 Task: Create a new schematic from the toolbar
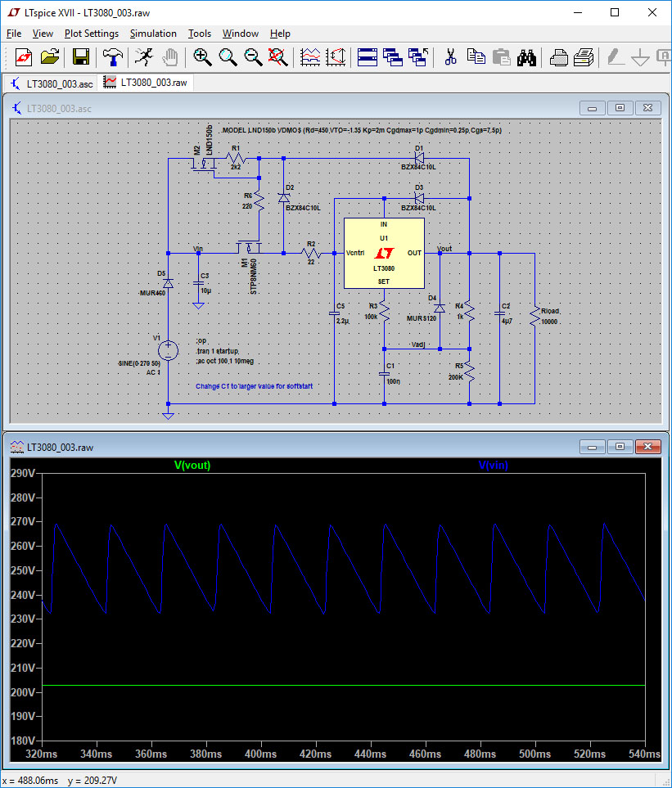pos(23,57)
